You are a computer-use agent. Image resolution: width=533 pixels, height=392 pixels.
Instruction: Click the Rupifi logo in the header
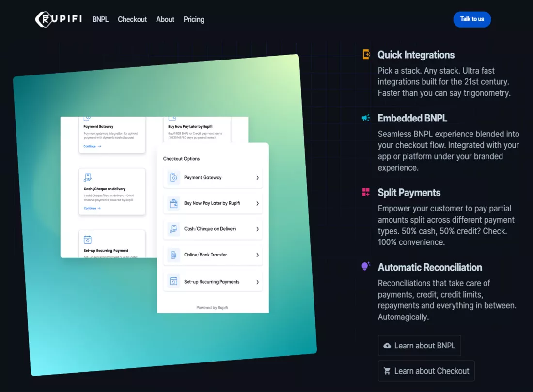[59, 19]
